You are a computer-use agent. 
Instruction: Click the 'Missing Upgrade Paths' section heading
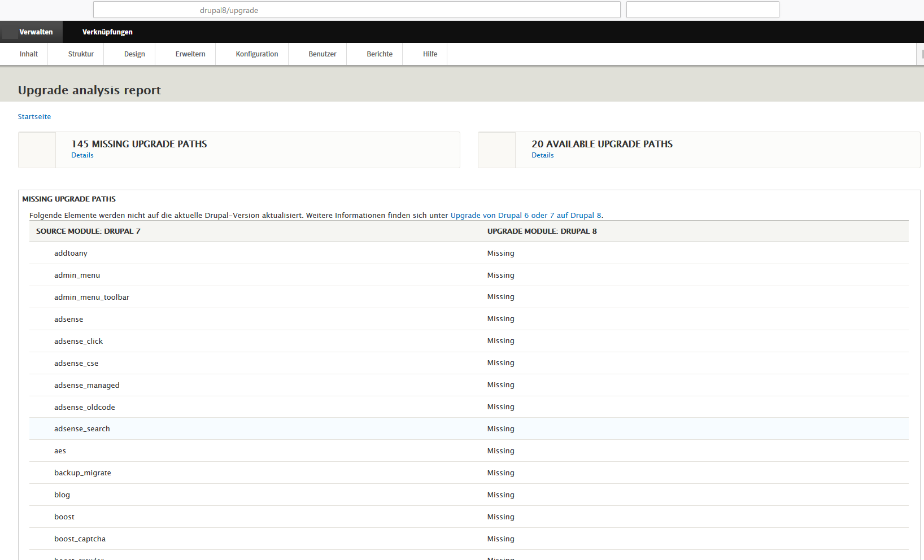pos(69,199)
